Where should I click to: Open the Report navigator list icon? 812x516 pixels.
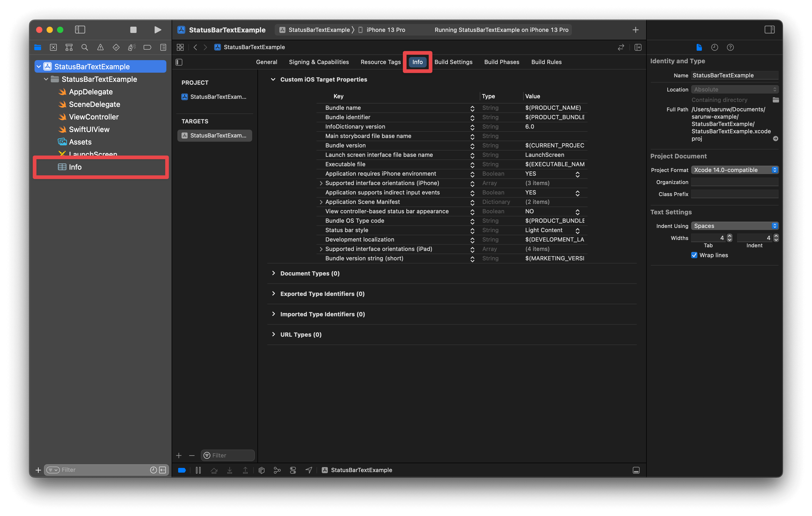[163, 47]
